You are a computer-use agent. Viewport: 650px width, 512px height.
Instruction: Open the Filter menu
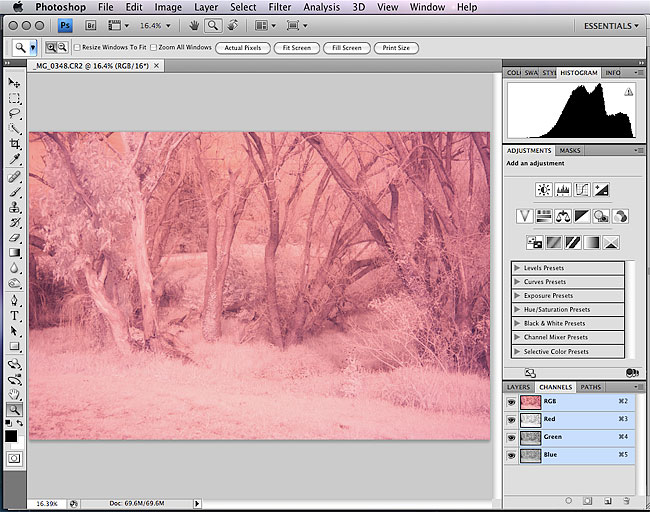point(280,7)
